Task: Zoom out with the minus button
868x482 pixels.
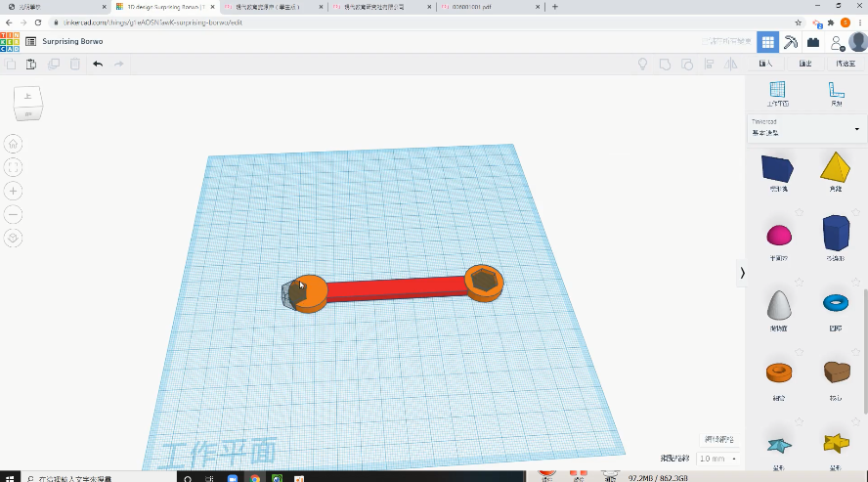Action: coord(14,215)
